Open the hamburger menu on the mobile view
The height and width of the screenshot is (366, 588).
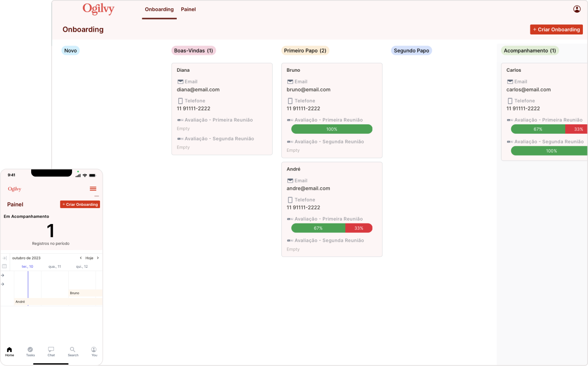tap(93, 189)
